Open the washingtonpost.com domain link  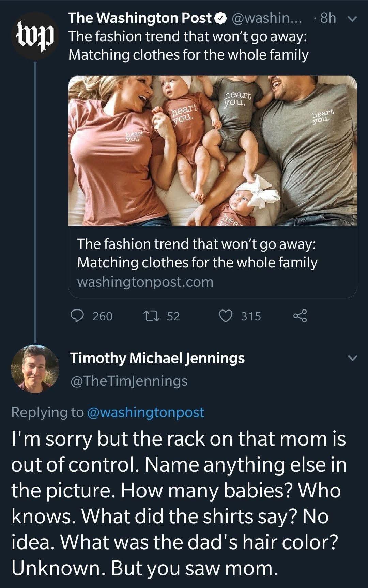pyautogui.click(x=145, y=282)
